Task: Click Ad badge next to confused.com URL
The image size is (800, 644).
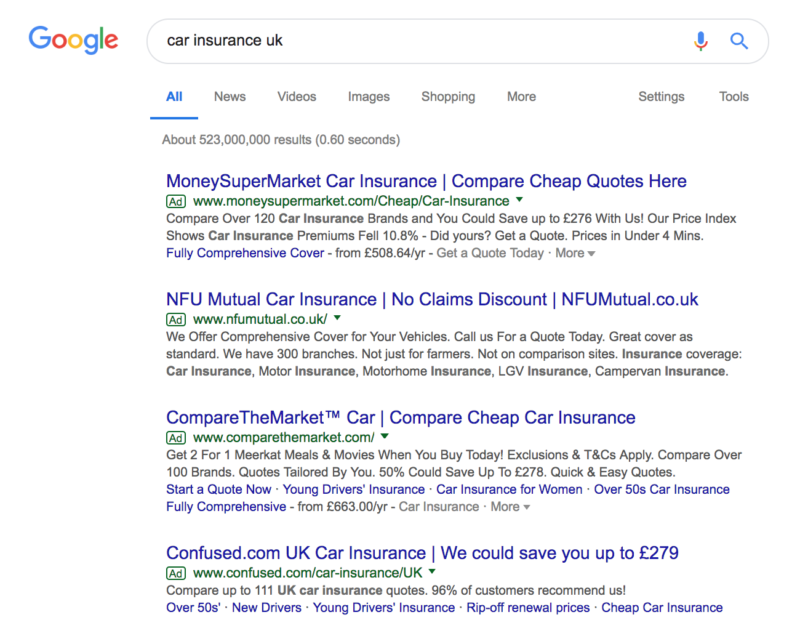Action: 176,574
